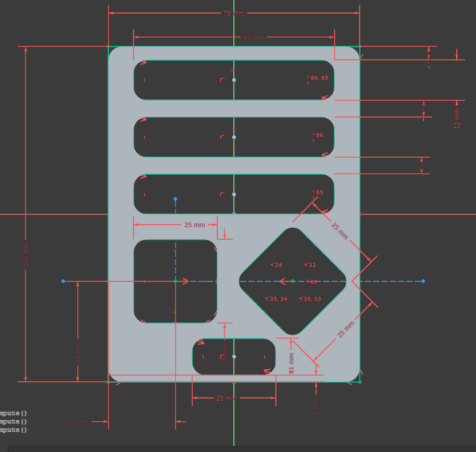Click the 60 mm slot width dimension
Screen dimensions: 476x452
click(x=254, y=37)
